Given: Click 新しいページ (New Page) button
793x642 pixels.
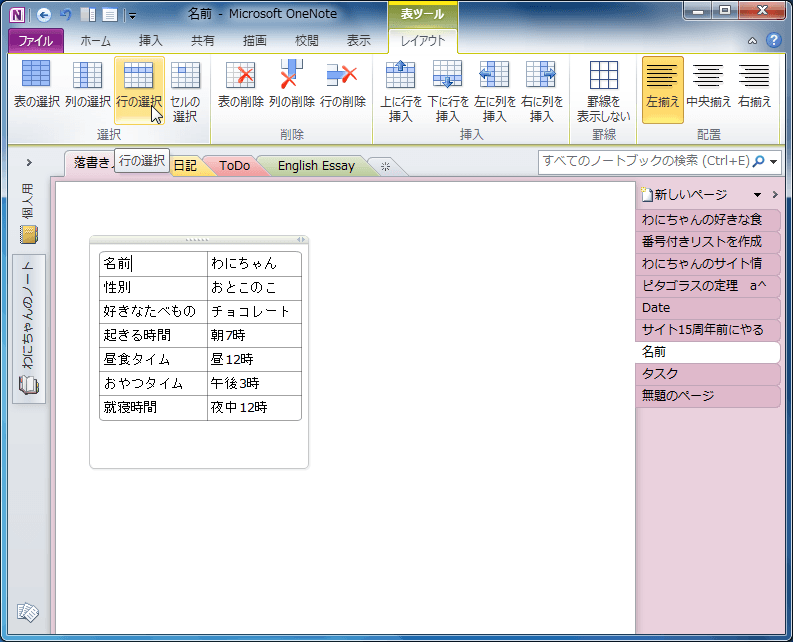Looking at the screenshot, I should click(685, 195).
